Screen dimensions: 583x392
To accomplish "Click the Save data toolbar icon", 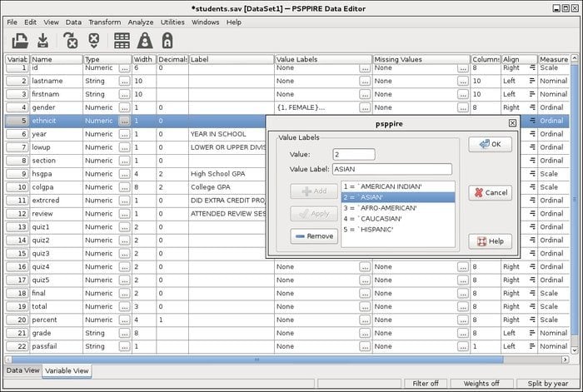I will click(x=43, y=41).
